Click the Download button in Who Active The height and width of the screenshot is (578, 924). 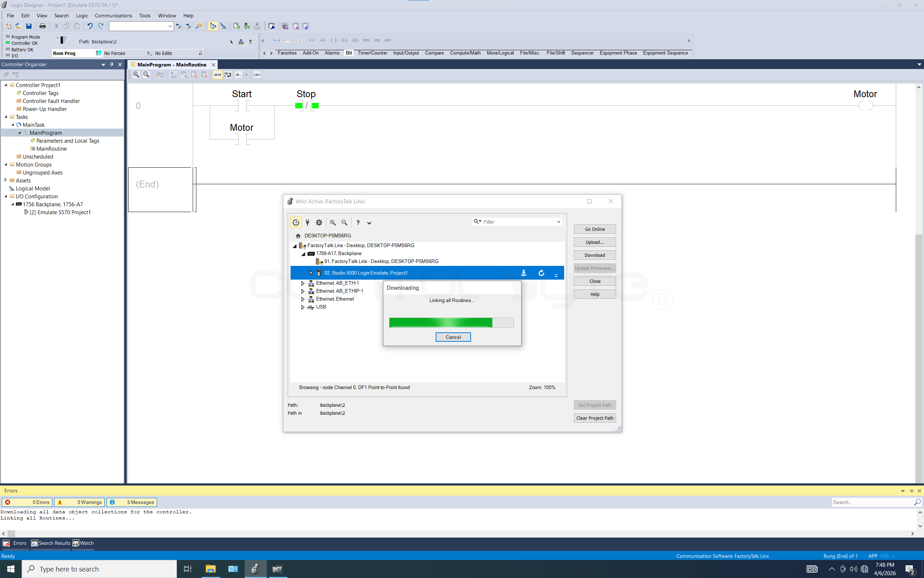pyautogui.click(x=594, y=255)
